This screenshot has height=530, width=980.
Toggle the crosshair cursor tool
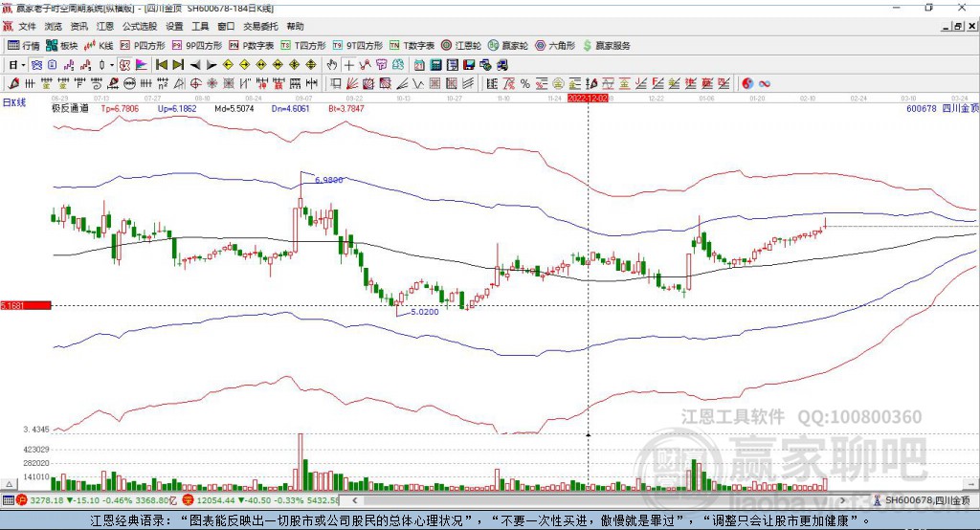(348, 65)
